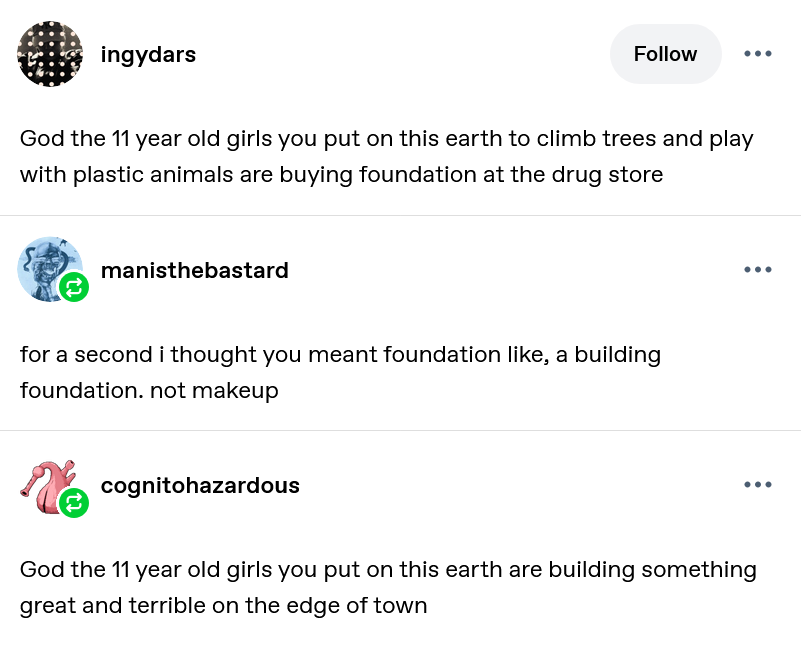The width and height of the screenshot is (801, 648).
Task: Click manisthebastard's blue avatar image
Action: click(x=46, y=266)
